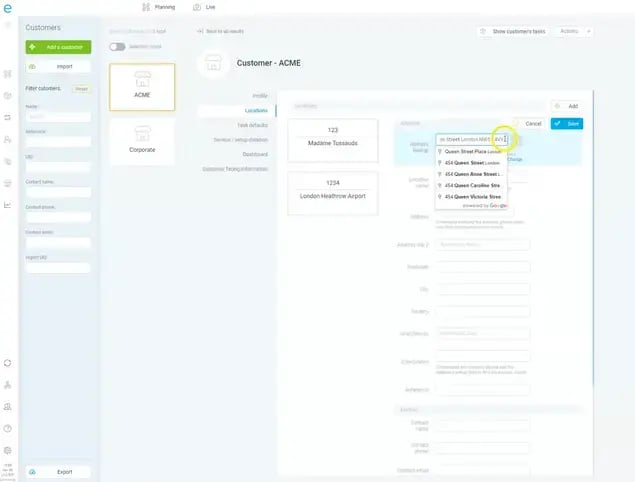Open the Dashboard tab
This screenshot has width=635, height=482.
[x=255, y=154]
